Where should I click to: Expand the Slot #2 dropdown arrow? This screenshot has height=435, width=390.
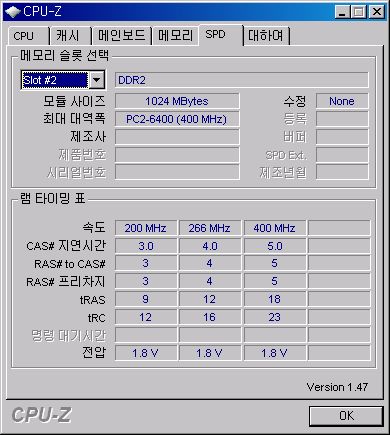(x=97, y=80)
